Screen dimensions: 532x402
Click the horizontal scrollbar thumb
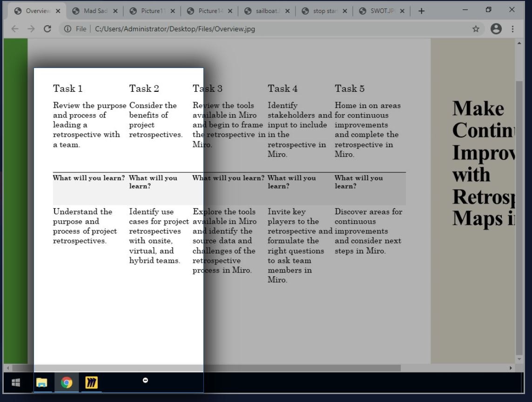click(x=207, y=368)
